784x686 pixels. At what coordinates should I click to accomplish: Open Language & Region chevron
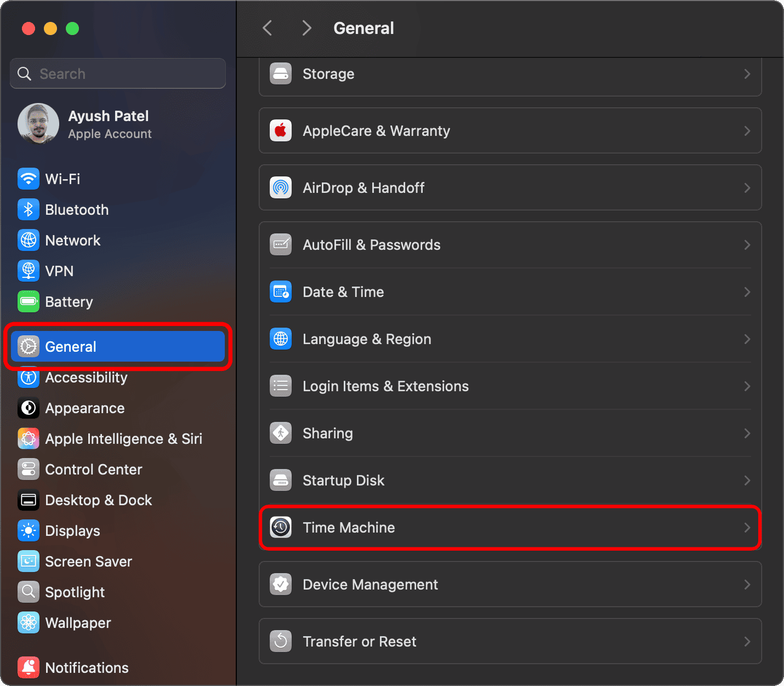coord(747,339)
